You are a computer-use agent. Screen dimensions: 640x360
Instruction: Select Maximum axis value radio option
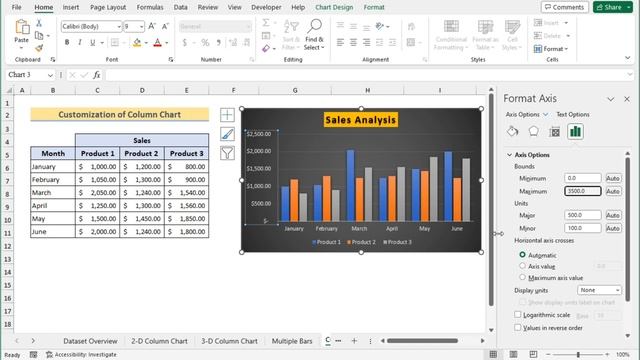(522, 277)
